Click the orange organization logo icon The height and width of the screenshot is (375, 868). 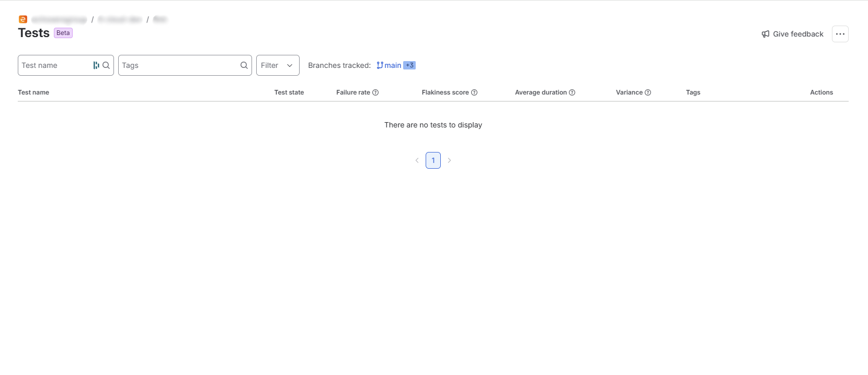(22, 19)
